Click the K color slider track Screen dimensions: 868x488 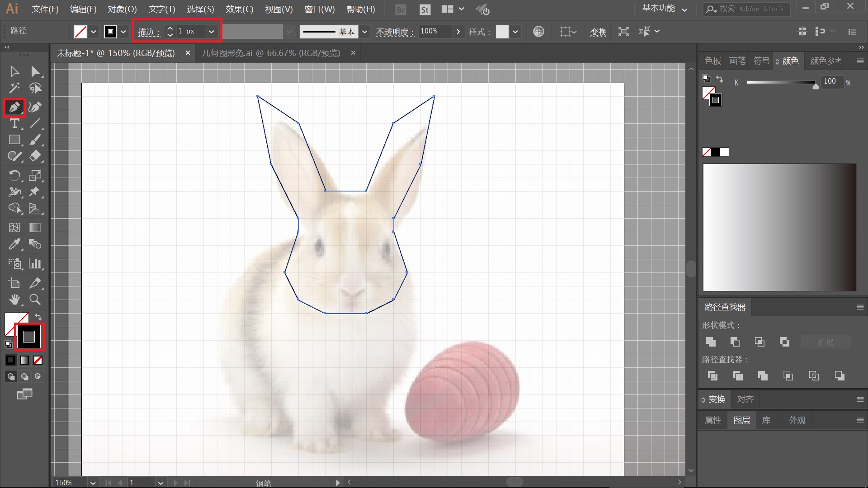[x=781, y=82]
